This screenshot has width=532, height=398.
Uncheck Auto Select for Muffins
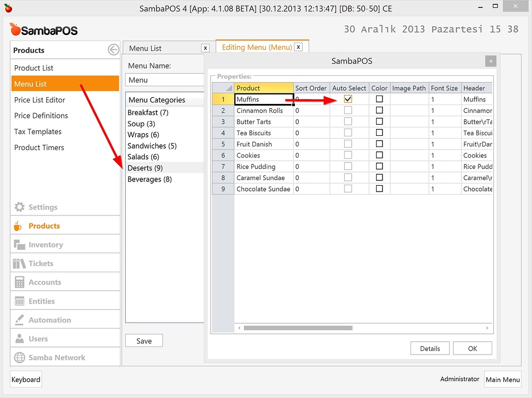348,99
